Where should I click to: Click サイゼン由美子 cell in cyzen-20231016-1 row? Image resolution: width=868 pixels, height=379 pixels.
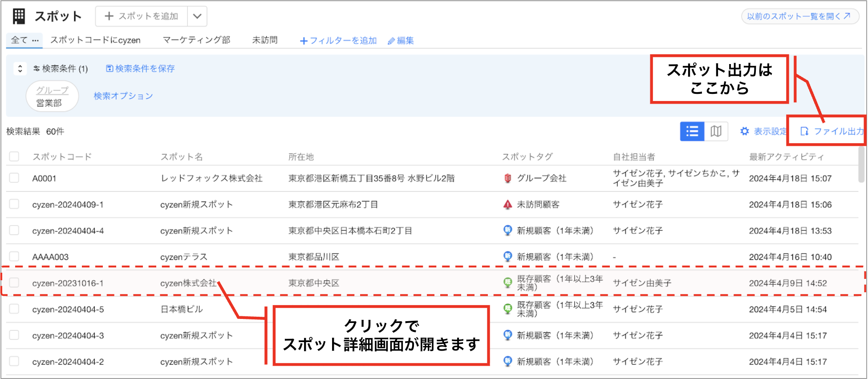[642, 283]
